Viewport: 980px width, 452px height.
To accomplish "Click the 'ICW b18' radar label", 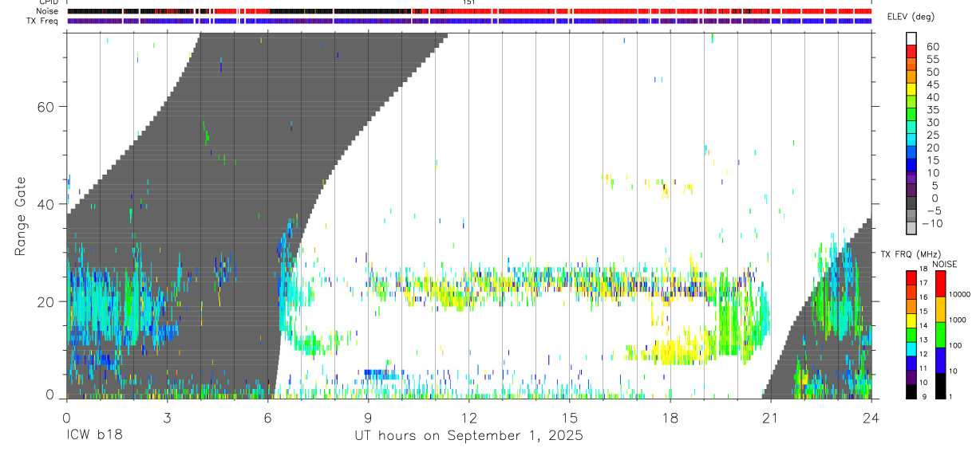I will tap(94, 437).
